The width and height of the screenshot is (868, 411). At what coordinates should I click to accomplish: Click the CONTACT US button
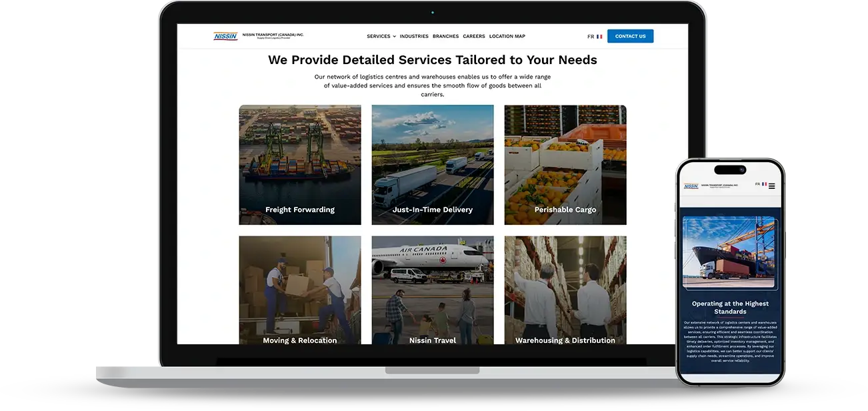click(630, 36)
